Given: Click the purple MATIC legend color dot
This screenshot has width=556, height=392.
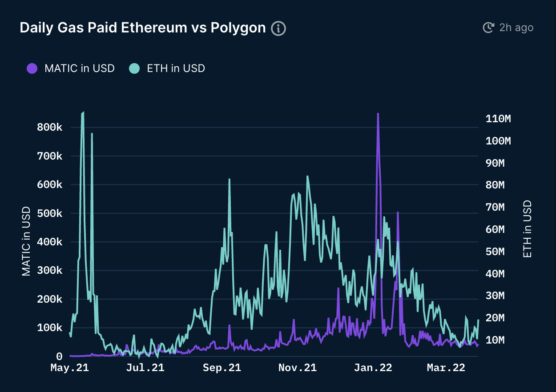Looking at the screenshot, I should tap(32, 68).
